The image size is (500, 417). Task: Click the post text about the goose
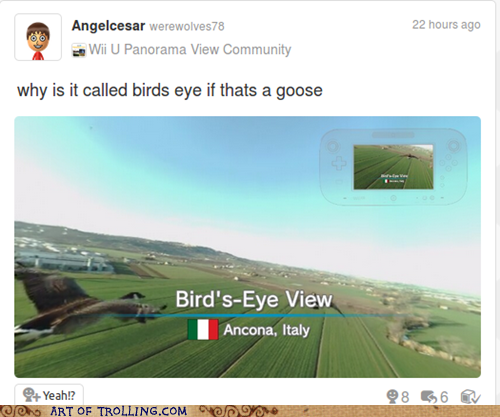pyautogui.click(x=170, y=90)
